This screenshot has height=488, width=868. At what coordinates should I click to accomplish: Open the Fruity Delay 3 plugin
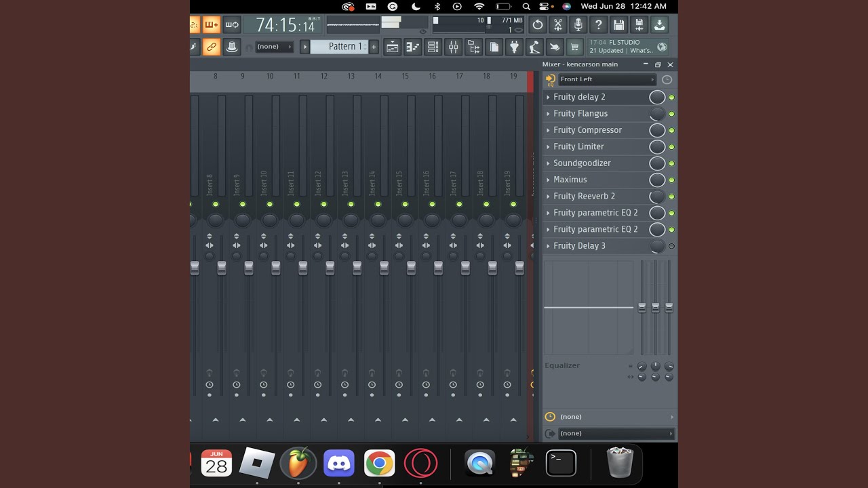[579, 246]
